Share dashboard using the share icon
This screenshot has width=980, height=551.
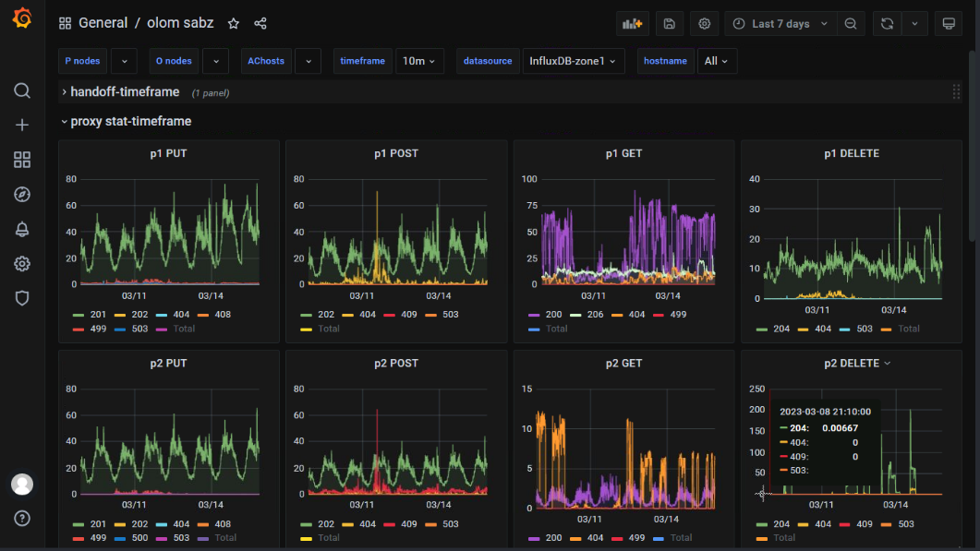click(x=260, y=24)
